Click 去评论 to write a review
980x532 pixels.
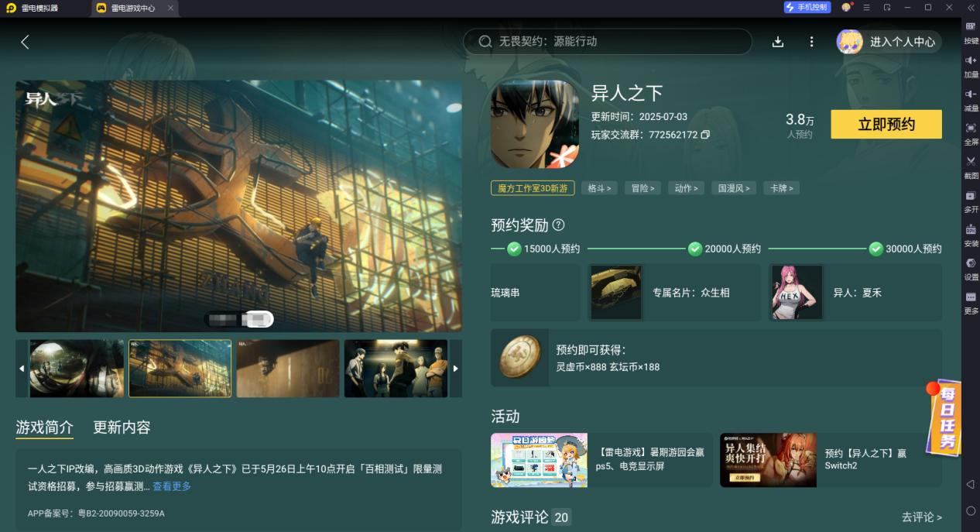[x=921, y=517]
